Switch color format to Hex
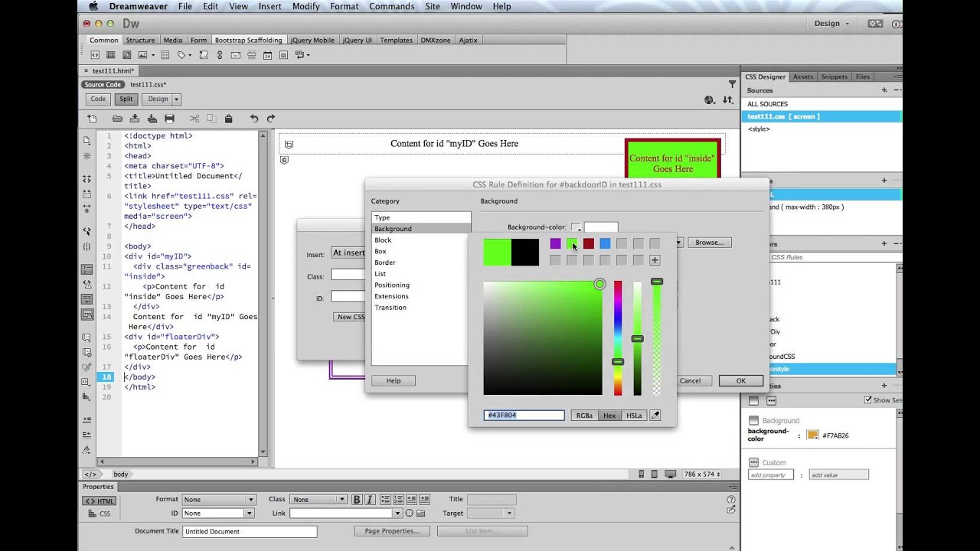980x551 pixels. pos(609,416)
